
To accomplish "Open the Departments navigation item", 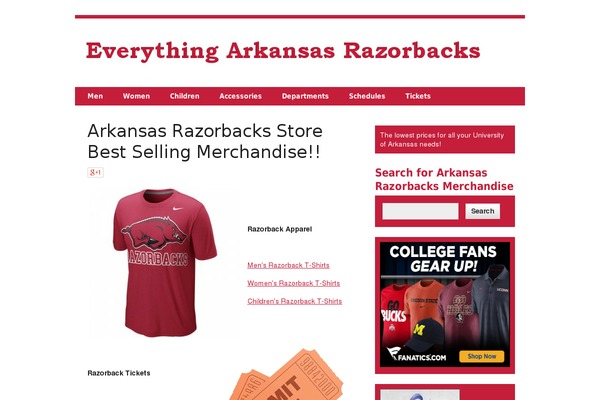I will coord(305,96).
